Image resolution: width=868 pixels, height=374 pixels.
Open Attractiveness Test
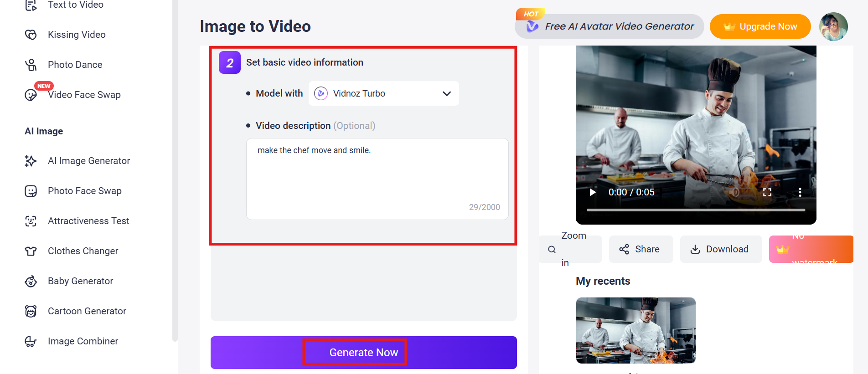(88, 221)
